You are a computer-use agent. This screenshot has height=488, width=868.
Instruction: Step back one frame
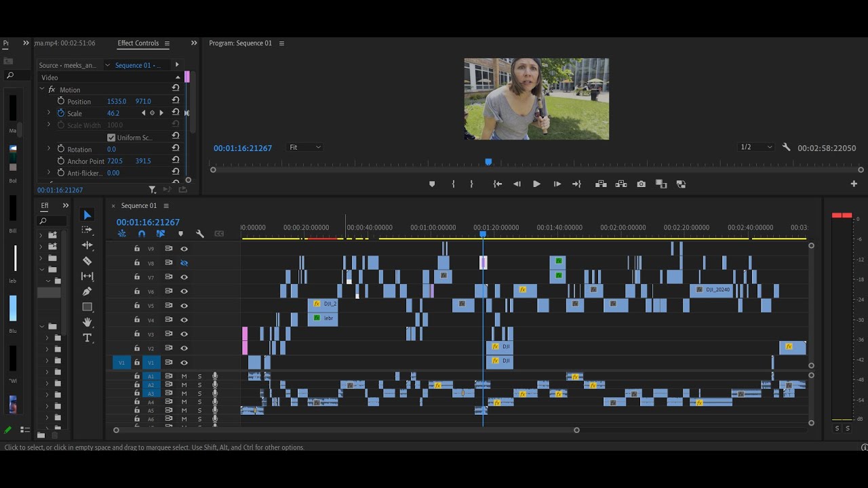[517, 184]
